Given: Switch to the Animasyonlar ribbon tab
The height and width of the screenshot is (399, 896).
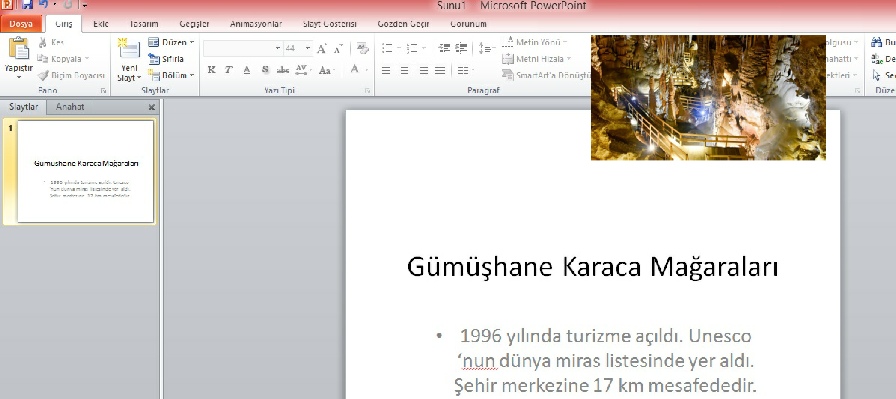Looking at the screenshot, I should point(256,24).
